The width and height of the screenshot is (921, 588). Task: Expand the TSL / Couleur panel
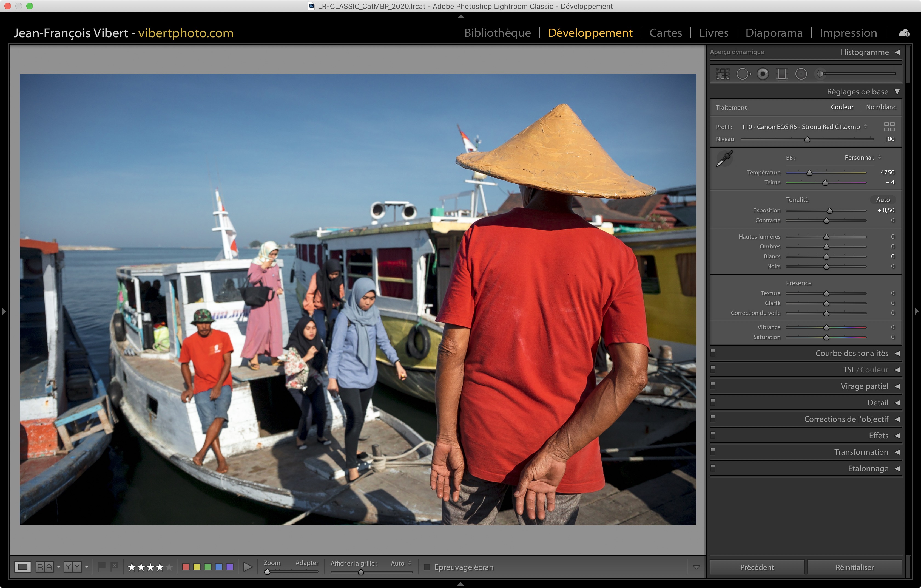tap(897, 370)
